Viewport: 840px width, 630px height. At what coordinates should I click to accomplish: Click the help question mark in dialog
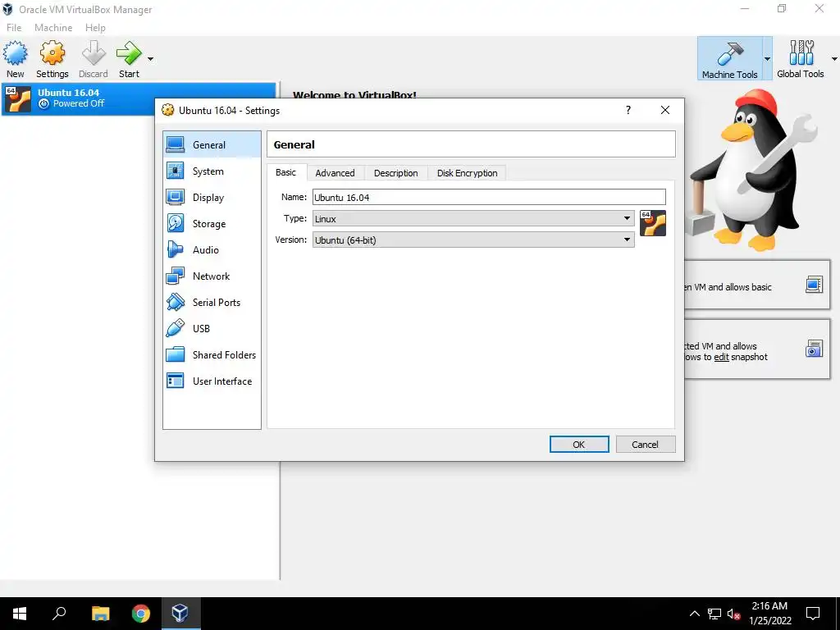(628, 111)
